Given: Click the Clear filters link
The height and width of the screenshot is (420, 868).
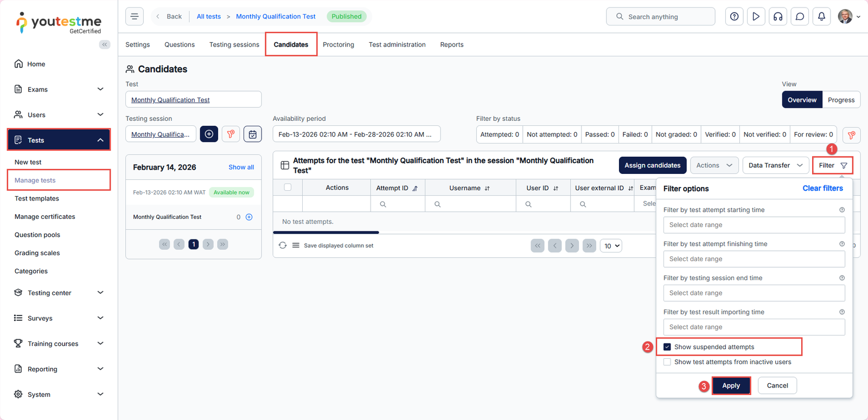Looking at the screenshot, I should point(822,188).
